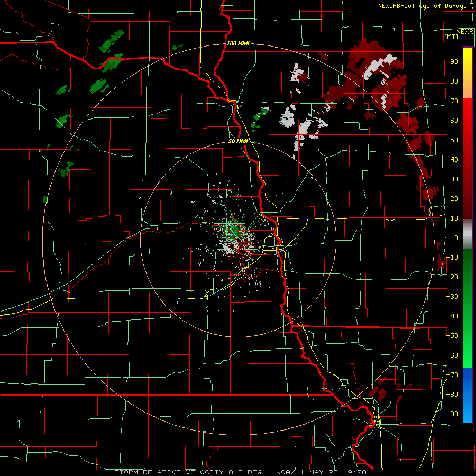The height and width of the screenshot is (476, 476).
Task: Click the [KT] units label
Action: coord(452,36)
